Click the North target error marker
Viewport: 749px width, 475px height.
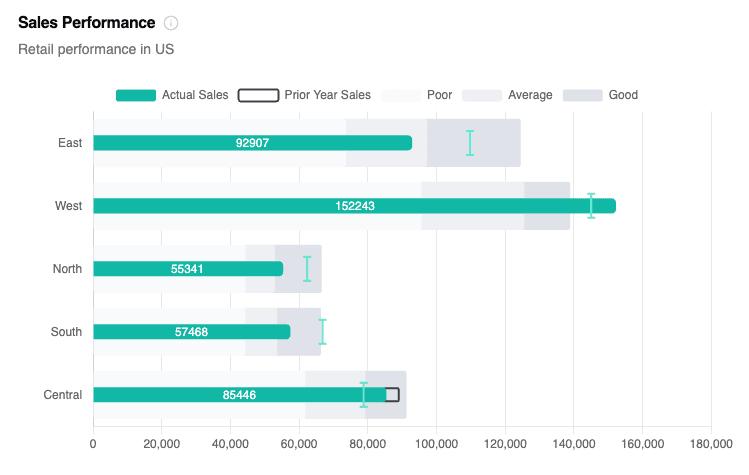(307, 269)
